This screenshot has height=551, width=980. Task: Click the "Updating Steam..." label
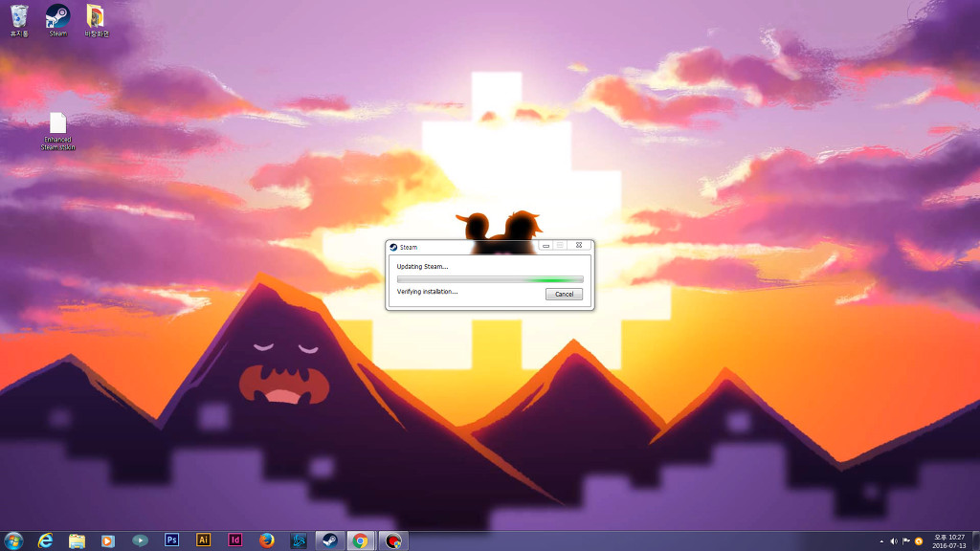(x=422, y=267)
